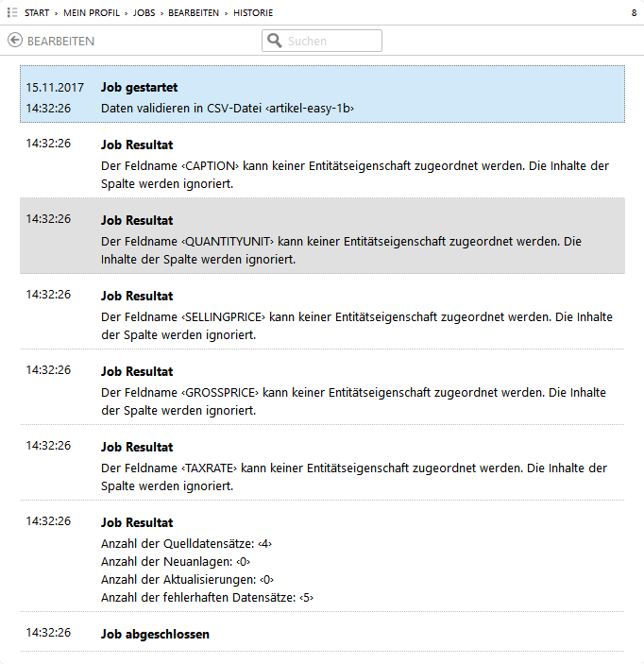Click HISTORIE breadcrumb entry
Image resolution: width=644 pixels, height=664 pixels.
tap(253, 13)
